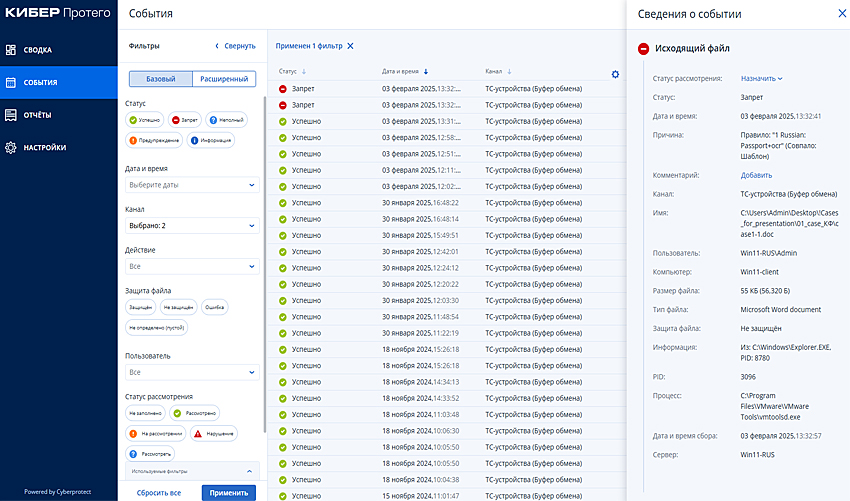Click the green icon of 03 февраля 12:02 event

tap(283, 187)
